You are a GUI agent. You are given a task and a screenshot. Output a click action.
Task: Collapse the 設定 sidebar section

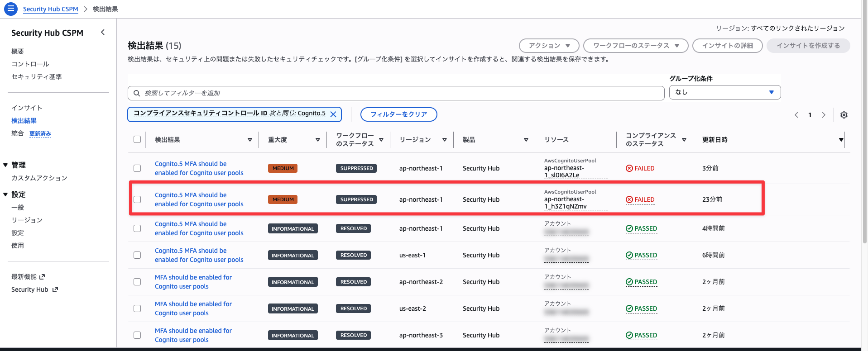[5, 194]
